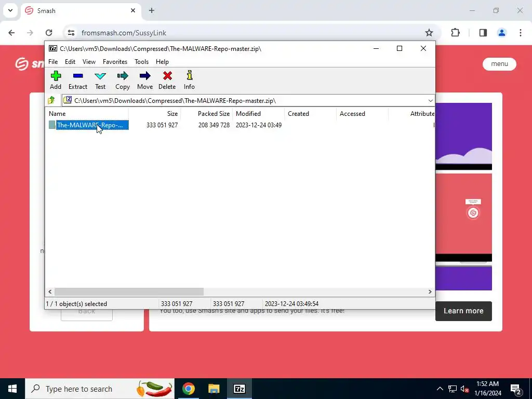This screenshot has width=532, height=399.
Task: Click the 7z icon in title bar
Action: click(53, 48)
